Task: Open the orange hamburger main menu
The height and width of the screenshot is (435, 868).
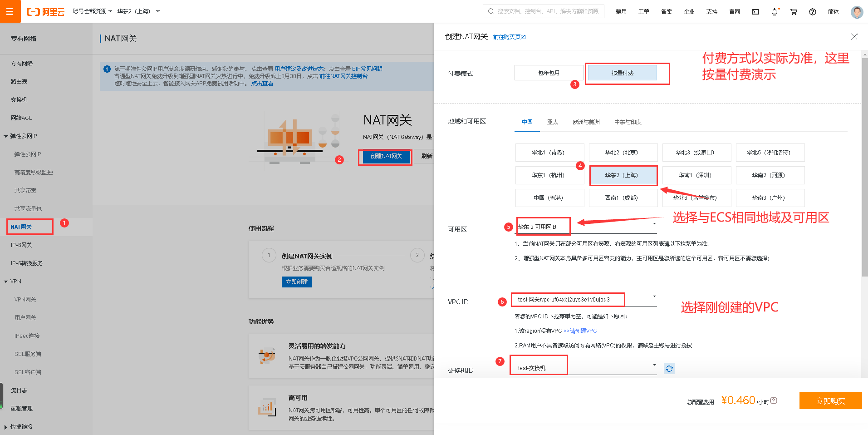Action: 10,11
